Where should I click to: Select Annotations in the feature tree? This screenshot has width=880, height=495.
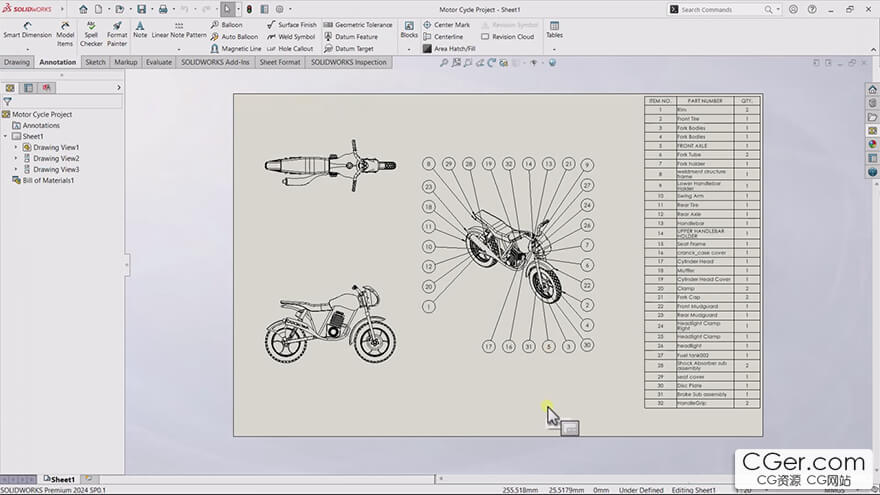(36, 125)
